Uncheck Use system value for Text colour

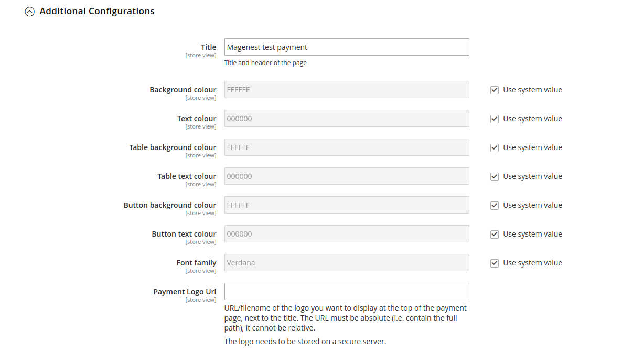coord(495,119)
